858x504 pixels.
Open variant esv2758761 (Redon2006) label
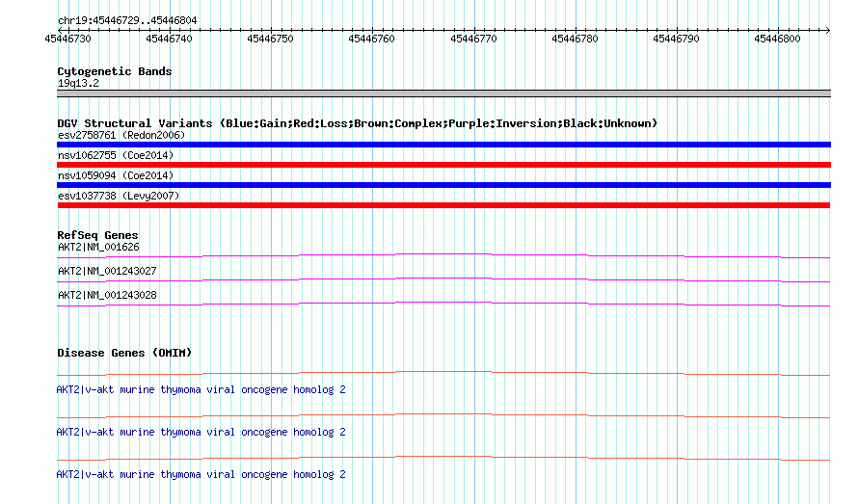coord(121,135)
